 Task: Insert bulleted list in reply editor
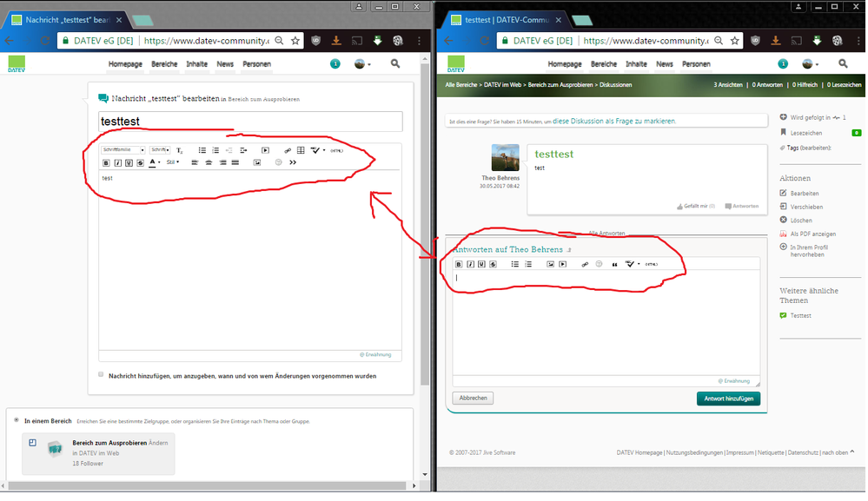pyautogui.click(x=515, y=264)
